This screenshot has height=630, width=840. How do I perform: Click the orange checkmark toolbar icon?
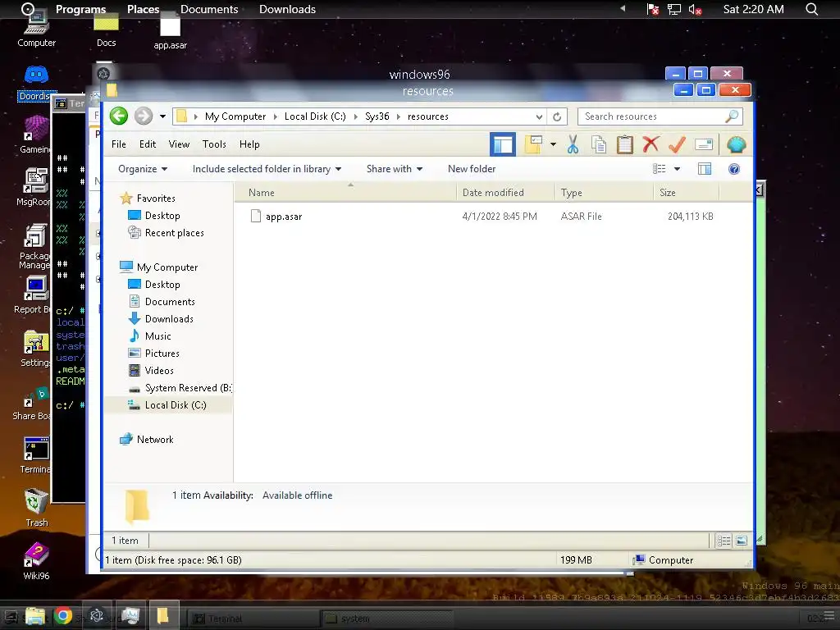point(677,144)
